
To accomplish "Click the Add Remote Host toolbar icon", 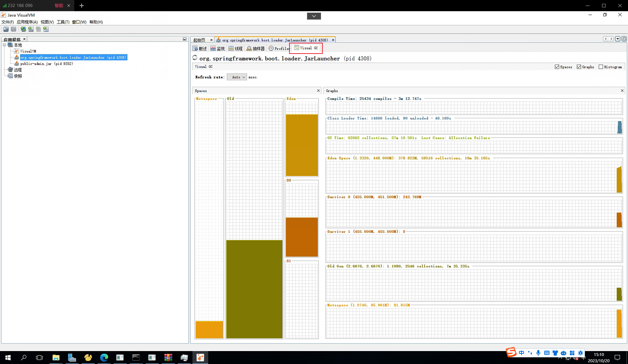I will click(23, 29).
